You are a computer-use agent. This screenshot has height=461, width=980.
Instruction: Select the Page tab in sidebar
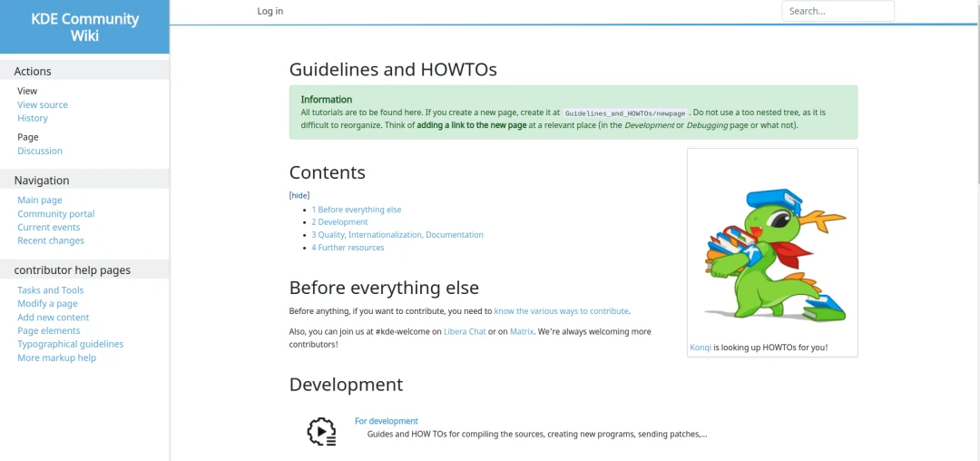[27, 137]
